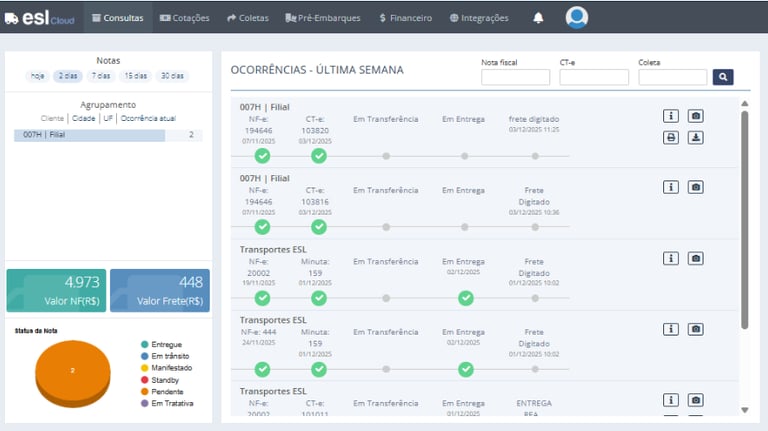Print document for CT-e 103820 row
768x431 pixels.
(x=671, y=138)
